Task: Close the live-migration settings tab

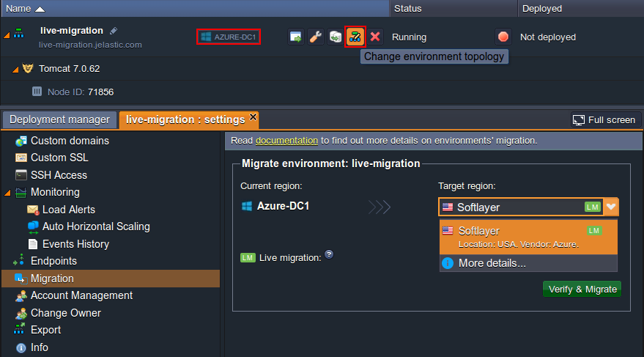Action: coord(253,117)
